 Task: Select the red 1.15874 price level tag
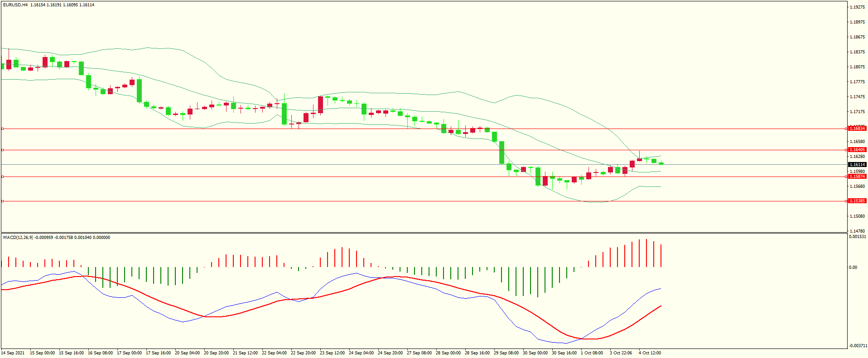point(857,177)
